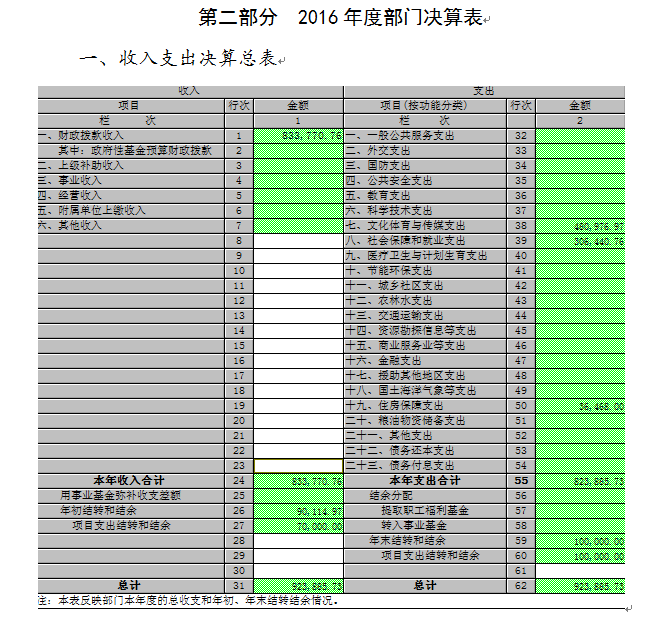Click the green amount cell in row 2
This screenshot has width=652, height=624.
pos(299,150)
